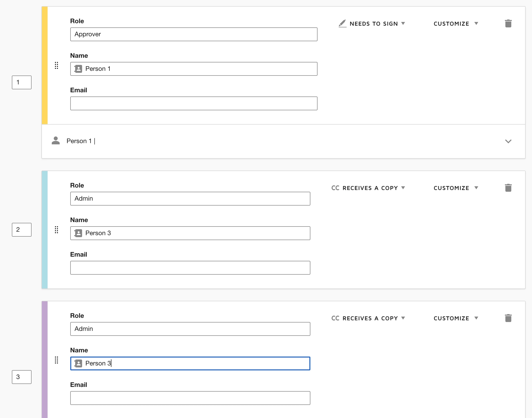Click the yellow color bar of first recipient
The height and width of the screenshot is (418, 532).
click(45, 65)
